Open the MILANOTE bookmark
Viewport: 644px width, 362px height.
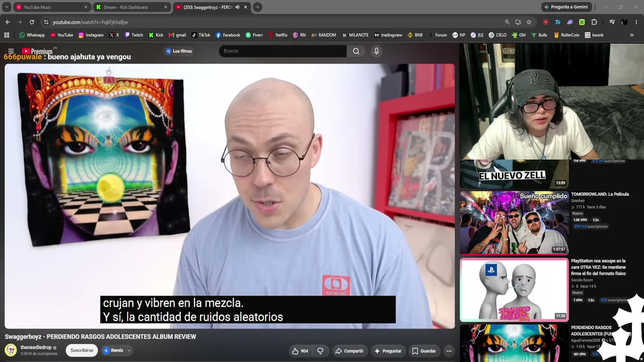355,35
